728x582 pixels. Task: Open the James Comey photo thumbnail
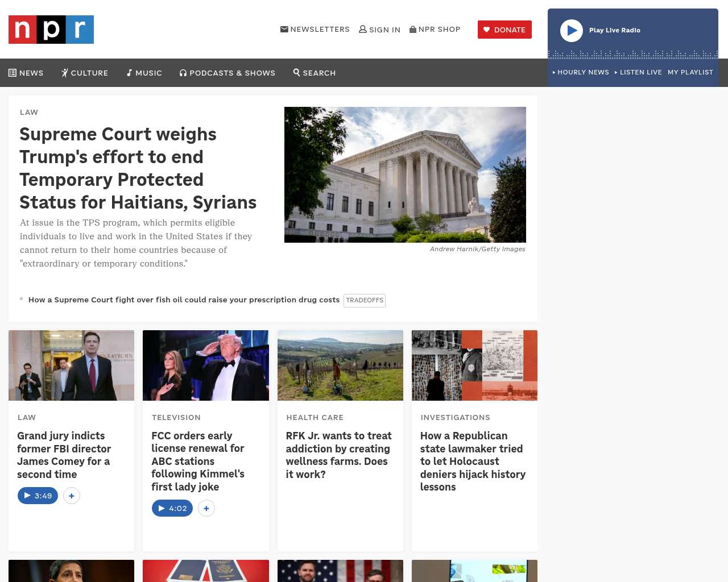point(72,365)
